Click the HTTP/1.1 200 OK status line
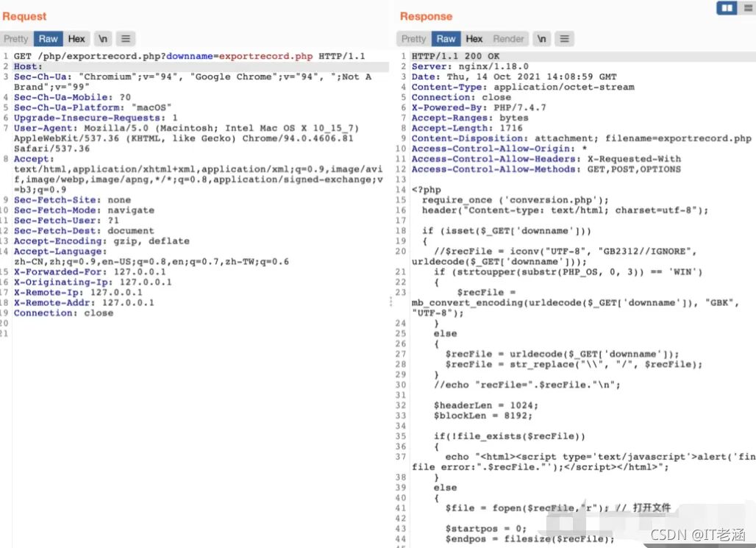Viewport: 756px width, 548px height. pos(456,56)
